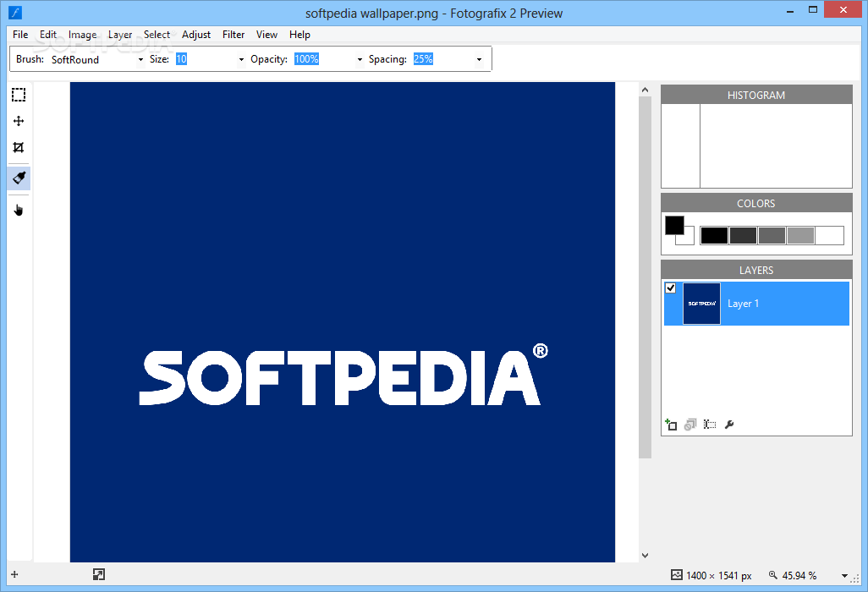Click the 45.94 % zoom value

(799, 575)
